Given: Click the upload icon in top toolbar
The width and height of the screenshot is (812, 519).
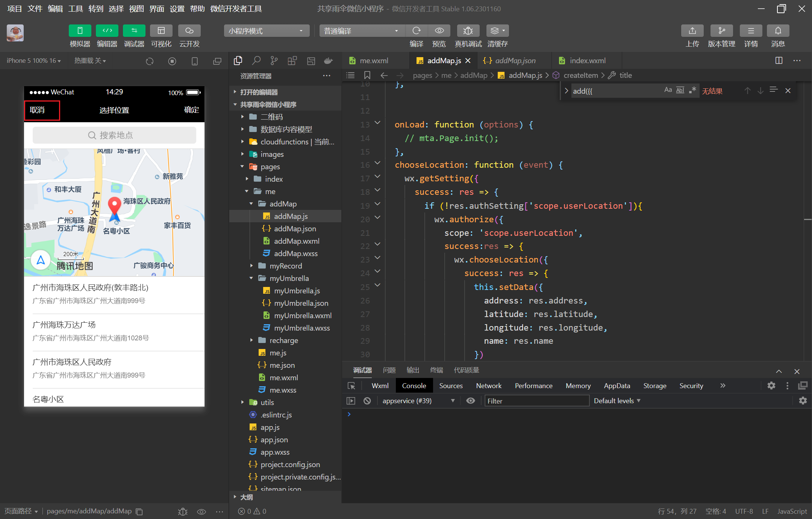Looking at the screenshot, I should pos(692,31).
